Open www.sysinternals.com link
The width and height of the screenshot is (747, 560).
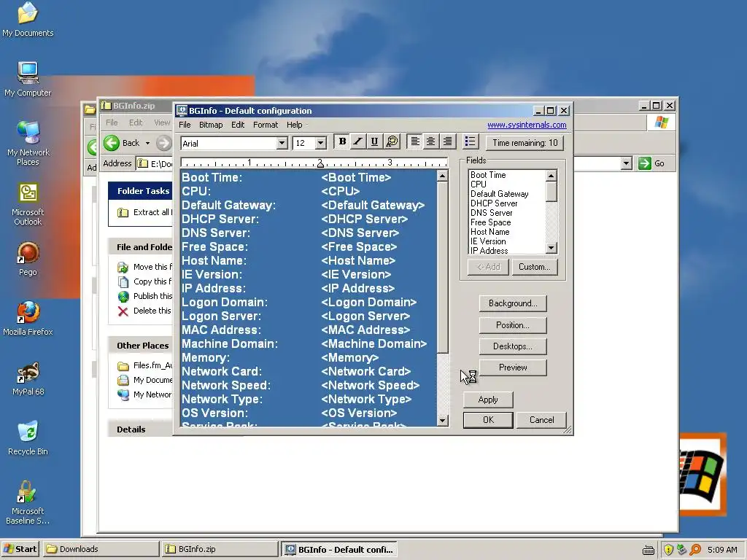click(527, 125)
